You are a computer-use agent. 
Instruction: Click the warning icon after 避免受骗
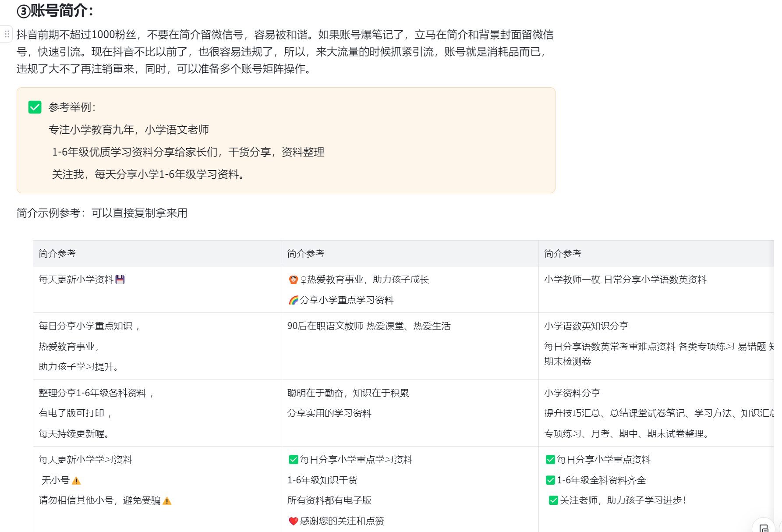point(167,501)
